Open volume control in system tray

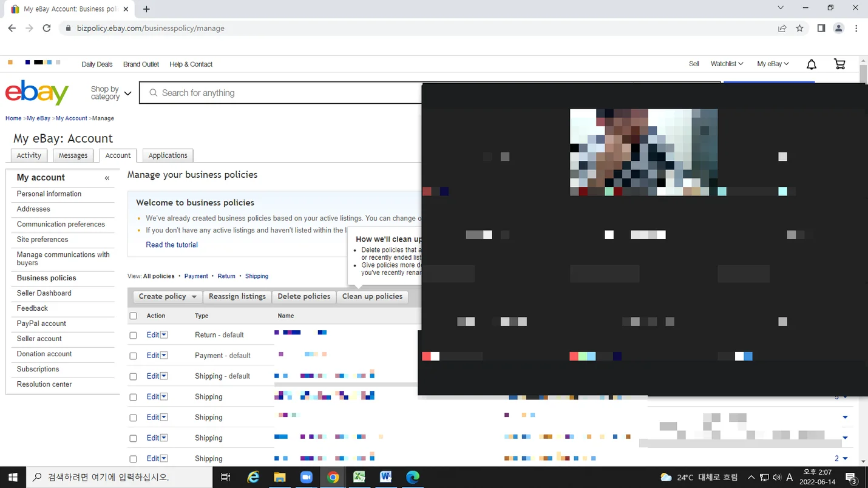pos(776,477)
